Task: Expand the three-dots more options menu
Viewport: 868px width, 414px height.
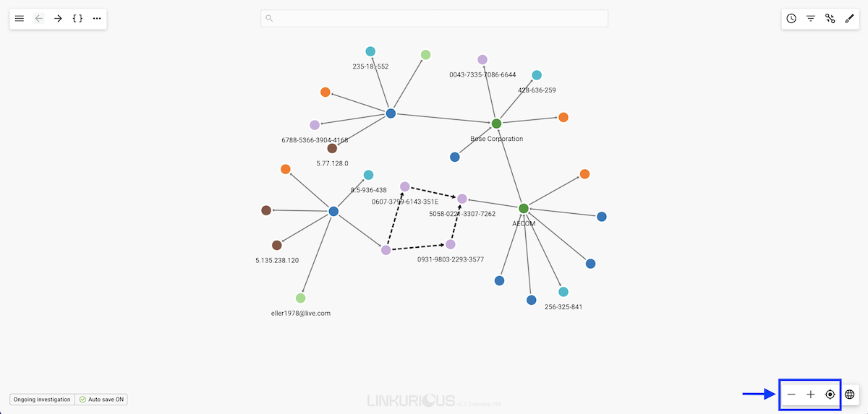Action: [97, 18]
